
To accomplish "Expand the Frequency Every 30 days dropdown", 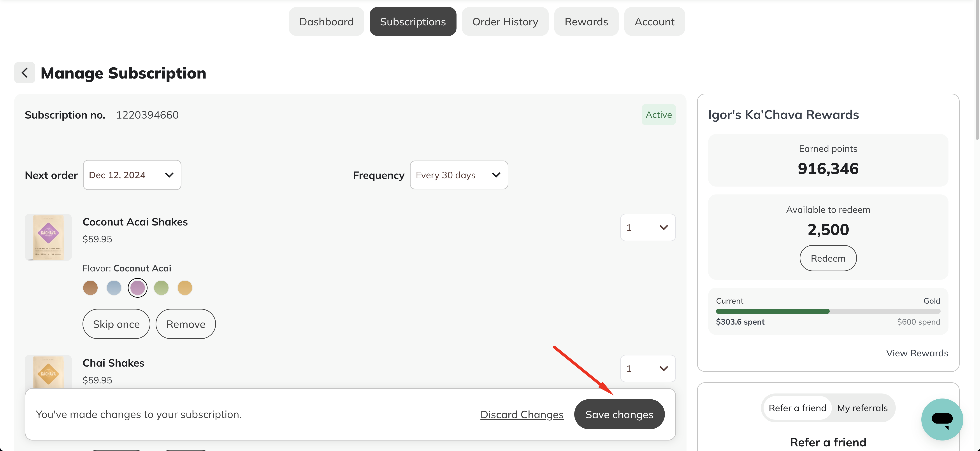I will 459,175.
